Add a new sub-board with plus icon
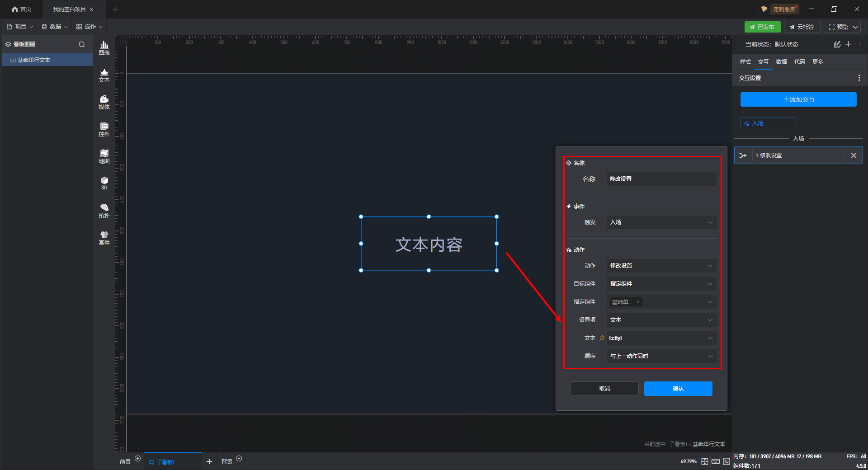 pyautogui.click(x=209, y=461)
